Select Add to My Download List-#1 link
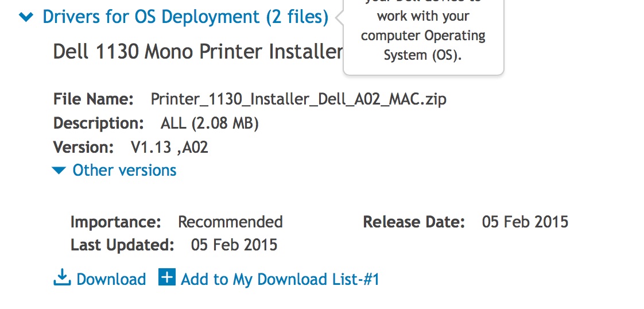Image resolution: width=644 pixels, height=309 pixels. click(x=280, y=280)
